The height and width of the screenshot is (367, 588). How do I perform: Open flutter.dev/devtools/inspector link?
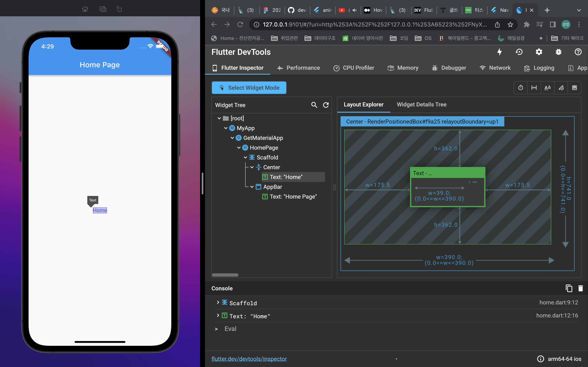249,359
